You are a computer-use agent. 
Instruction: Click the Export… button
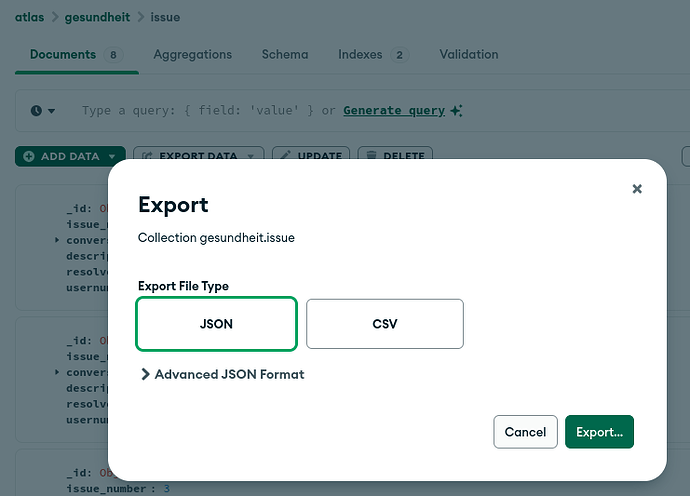pos(599,432)
